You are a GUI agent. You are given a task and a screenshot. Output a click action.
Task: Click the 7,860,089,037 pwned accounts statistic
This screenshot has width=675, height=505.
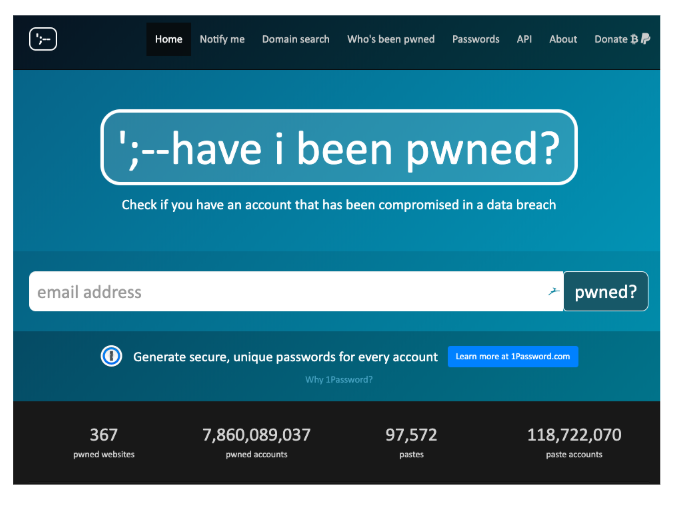(256, 443)
